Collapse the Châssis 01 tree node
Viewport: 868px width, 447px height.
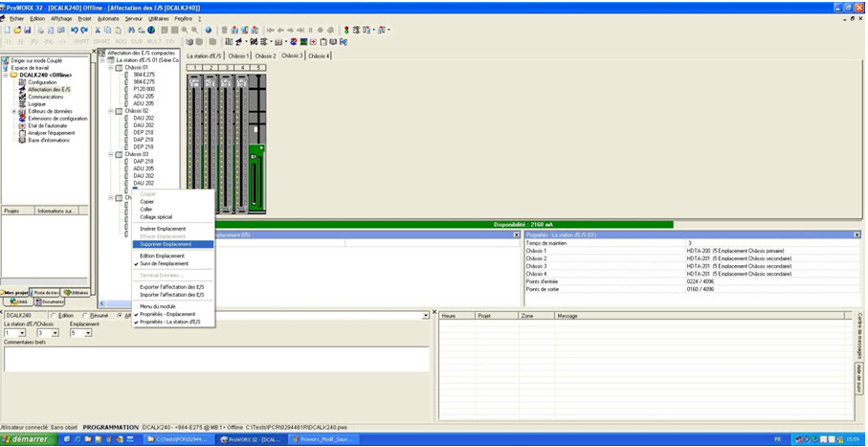click(111, 67)
